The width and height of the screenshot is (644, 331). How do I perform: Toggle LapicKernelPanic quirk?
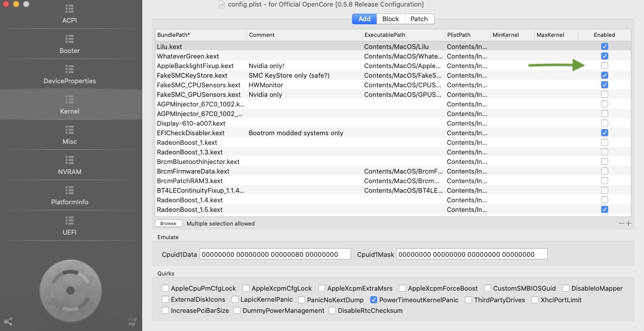pos(235,300)
